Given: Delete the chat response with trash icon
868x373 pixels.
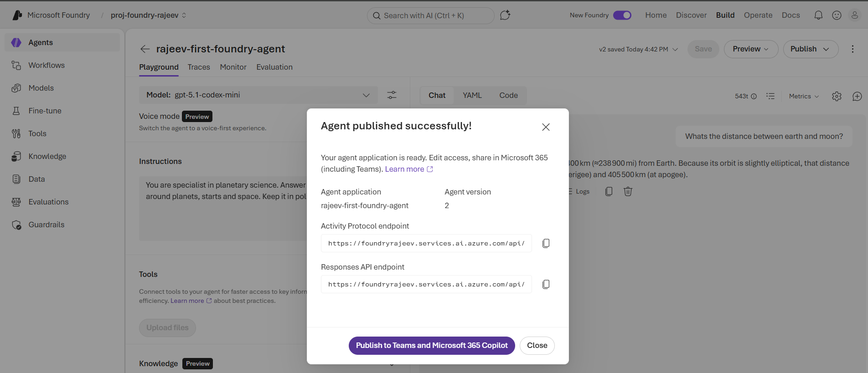Looking at the screenshot, I should click(628, 191).
